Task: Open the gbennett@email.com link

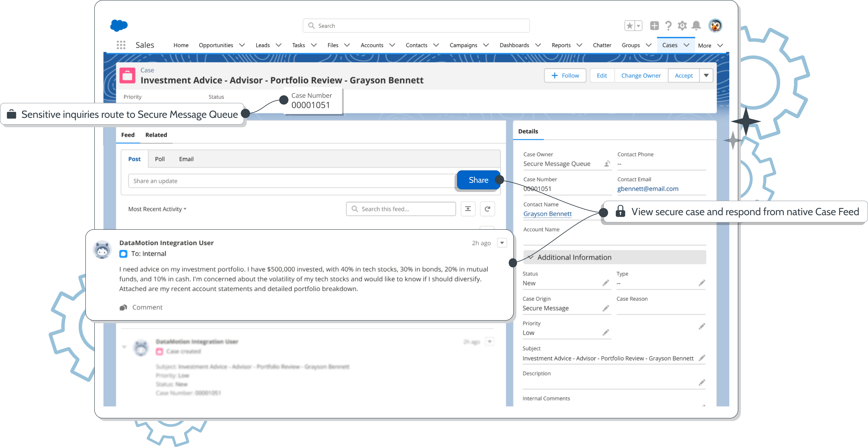Action: point(648,189)
